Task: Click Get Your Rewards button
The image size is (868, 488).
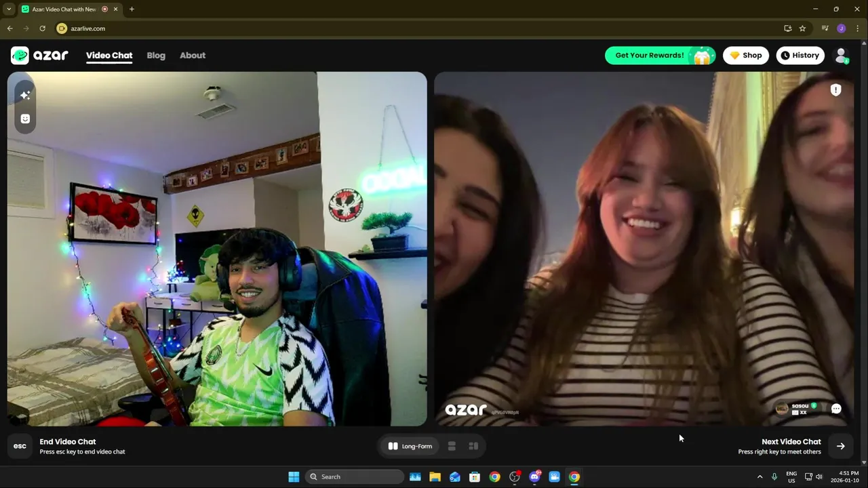Action: 660,56
